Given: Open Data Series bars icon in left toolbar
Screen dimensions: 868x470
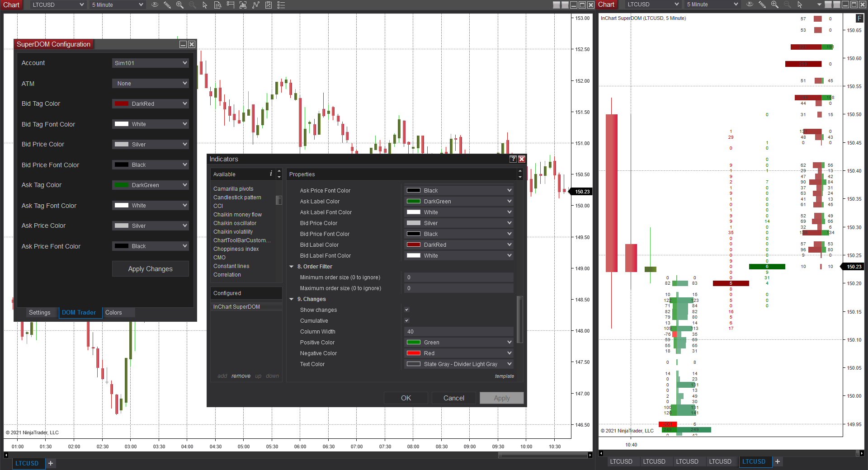Looking at the screenshot, I should [243, 5].
